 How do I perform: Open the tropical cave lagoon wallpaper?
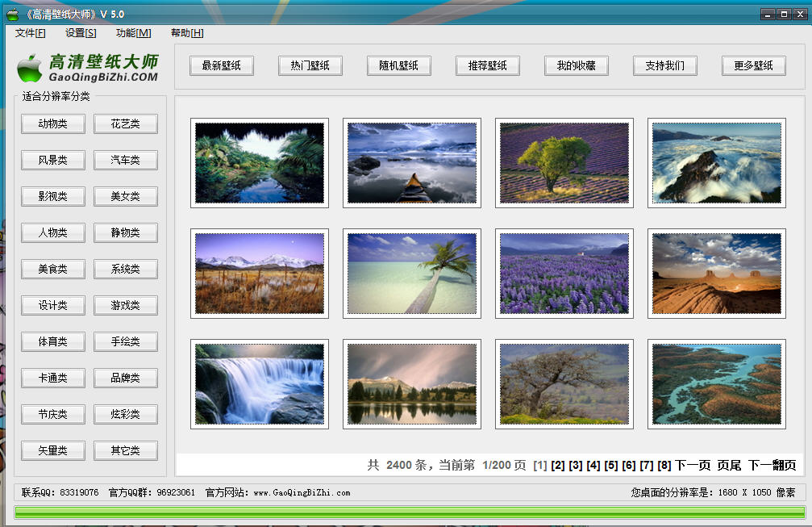(x=260, y=163)
